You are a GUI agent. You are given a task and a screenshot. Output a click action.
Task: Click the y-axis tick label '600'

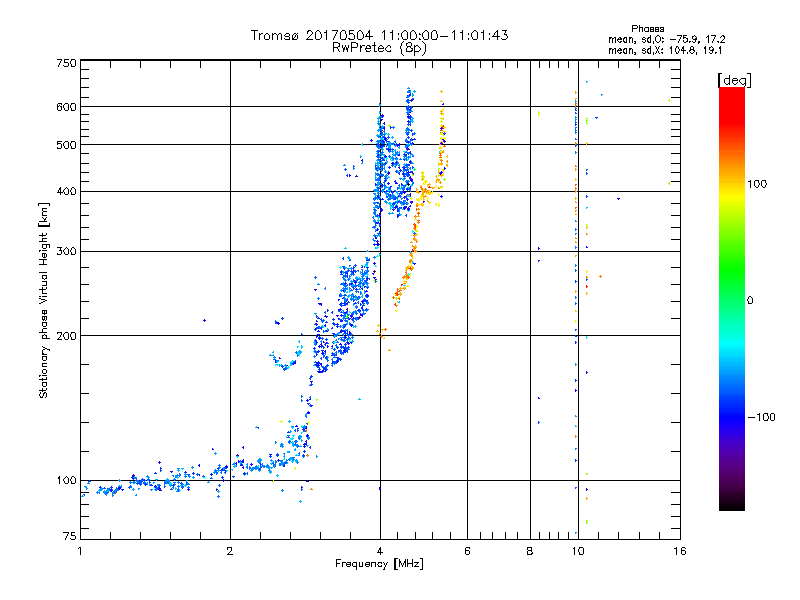point(66,107)
